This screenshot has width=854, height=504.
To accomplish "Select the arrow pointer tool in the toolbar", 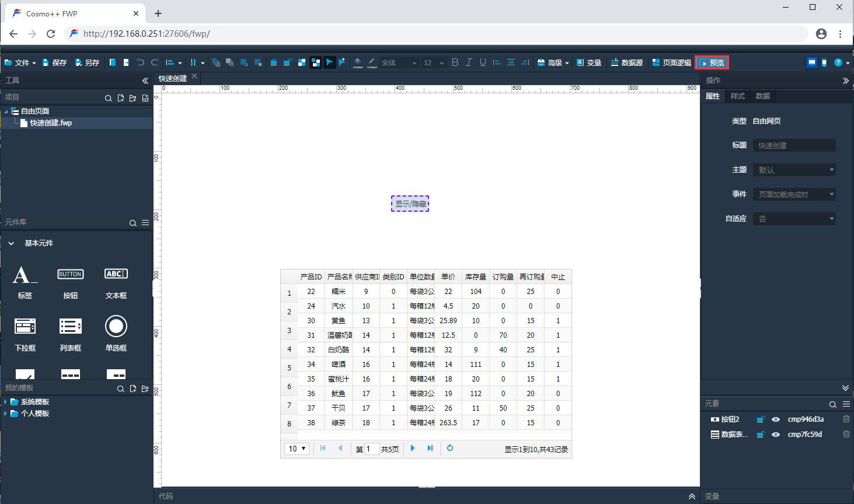I will pyautogui.click(x=330, y=62).
